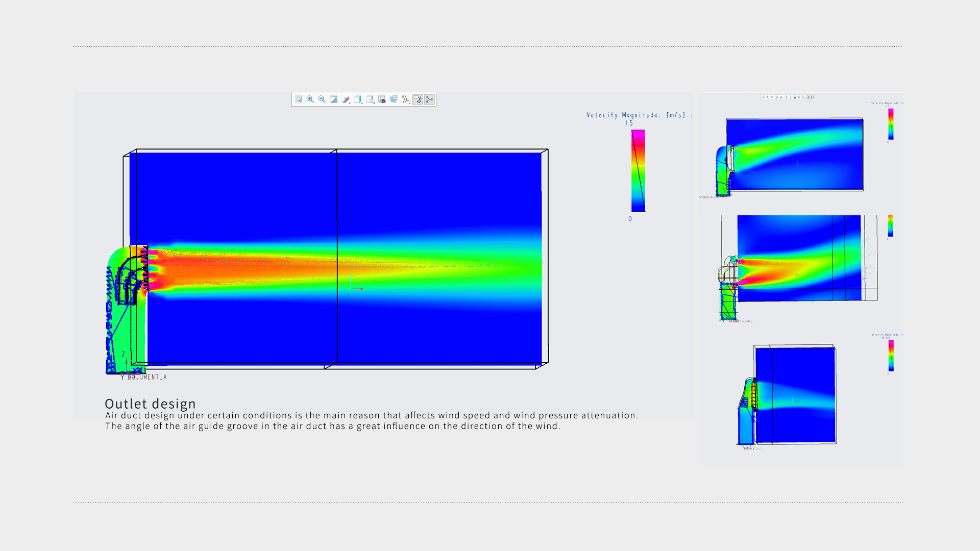The width and height of the screenshot is (980, 551).
Task: Click the Refit zoom-to-fit icon
Action: (x=299, y=99)
